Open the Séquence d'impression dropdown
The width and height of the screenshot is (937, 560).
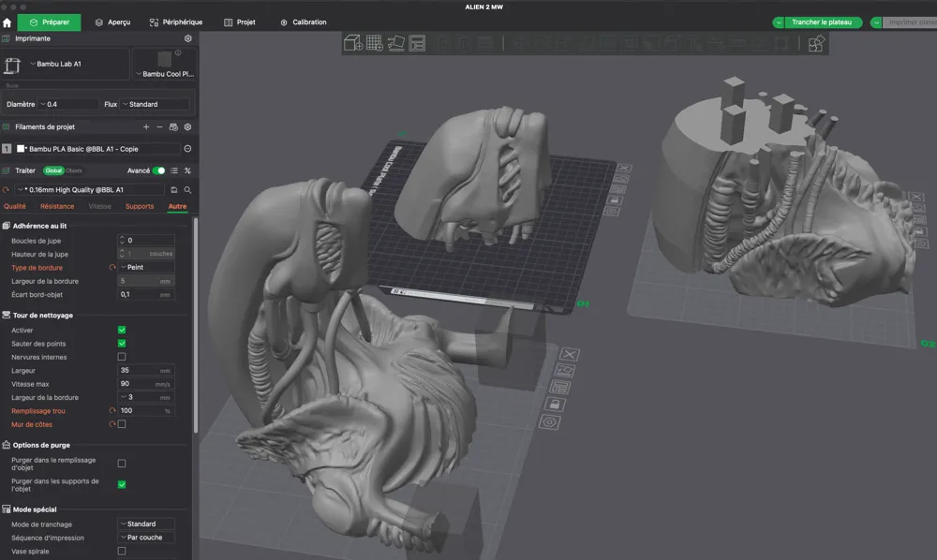coord(146,538)
